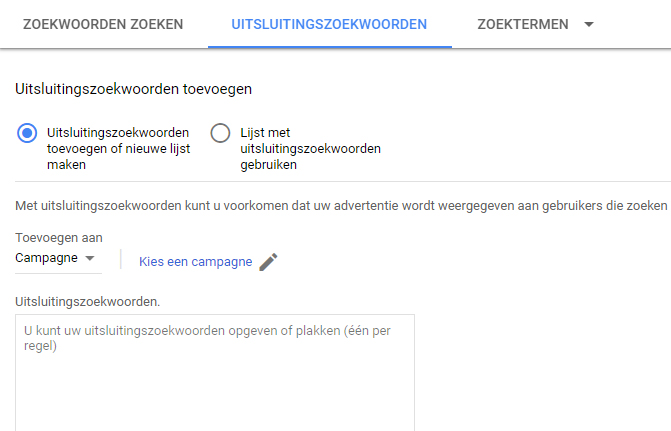671x431 pixels.
Task: Open the Uitsluitingszoekwoorden tab
Action: pos(329,24)
